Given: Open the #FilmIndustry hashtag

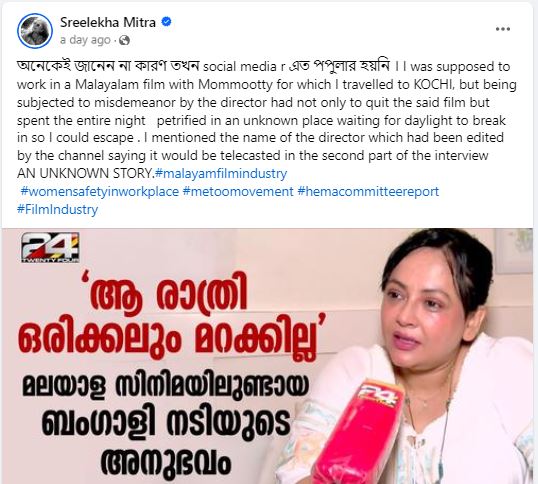Looking at the screenshot, I should pos(57,209).
